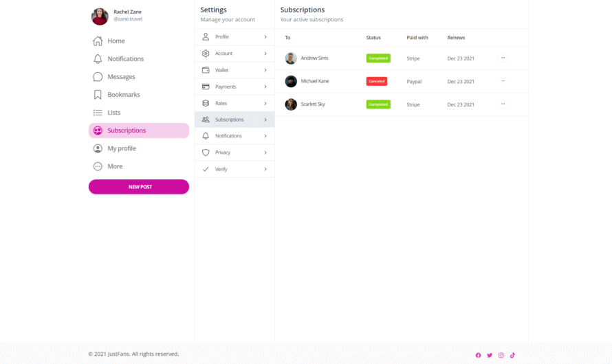Screen dimensions: 612x364
Task: Click the To column header
Action: point(287,37)
